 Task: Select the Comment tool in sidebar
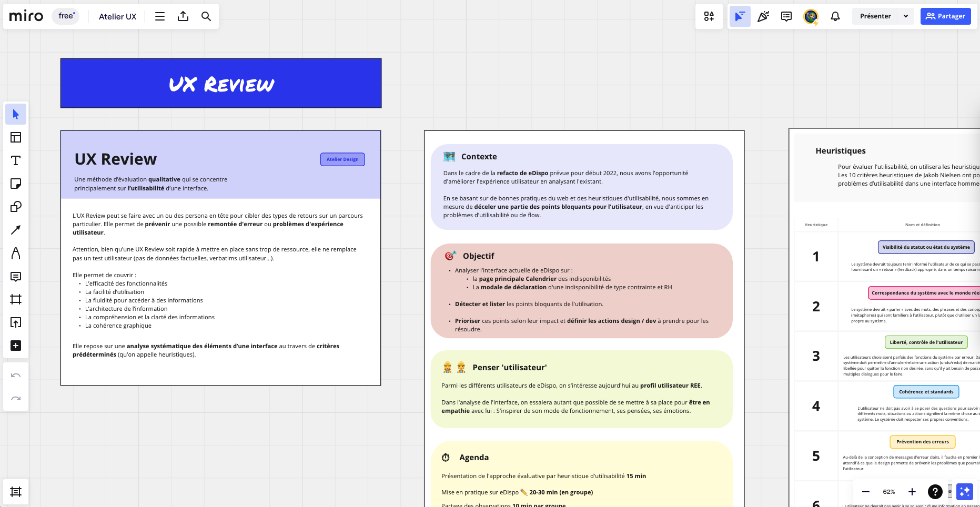point(16,276)
